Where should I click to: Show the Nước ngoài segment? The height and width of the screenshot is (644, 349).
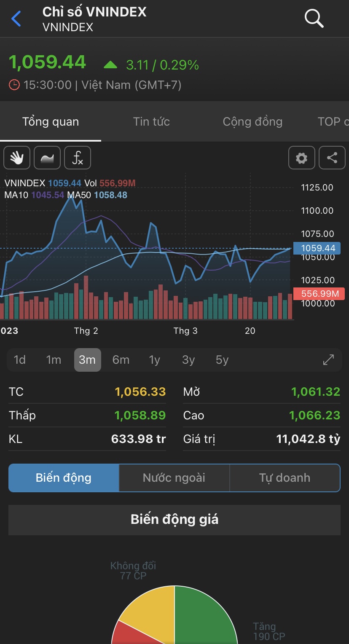coord(174,478)
